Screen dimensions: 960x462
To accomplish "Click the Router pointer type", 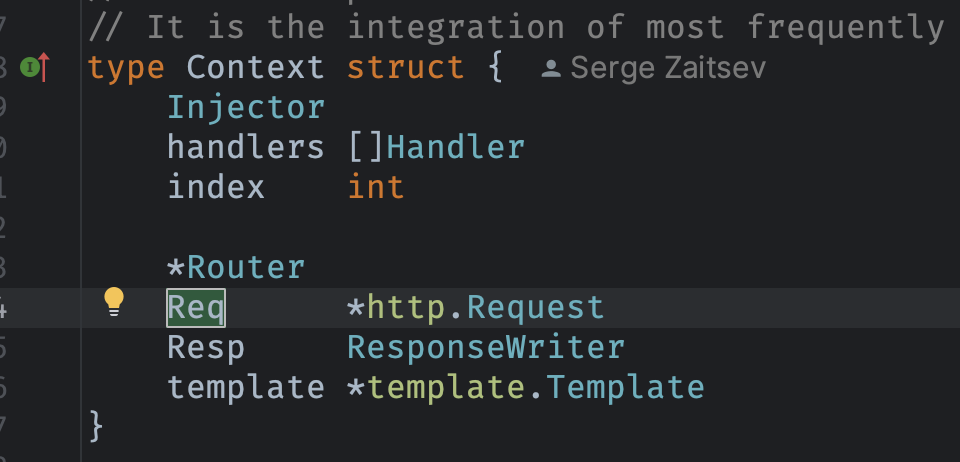I will pos(246,267).
